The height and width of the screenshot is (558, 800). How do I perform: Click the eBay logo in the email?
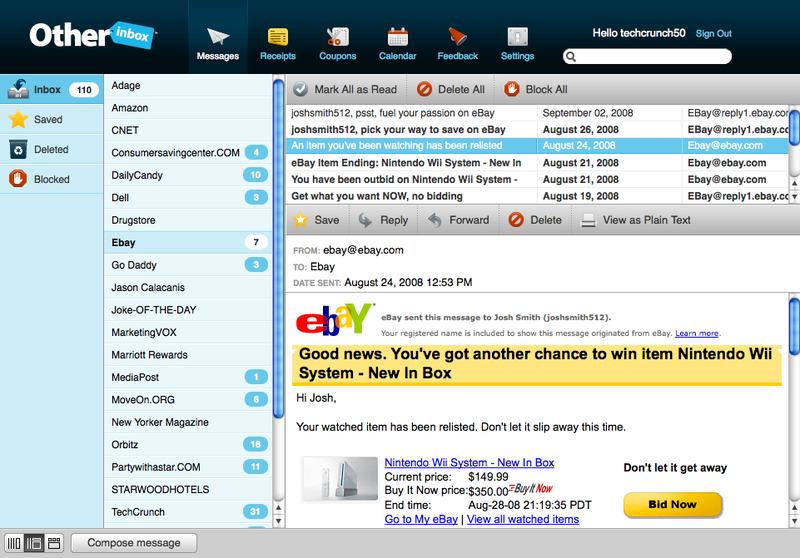click(335, 319)
